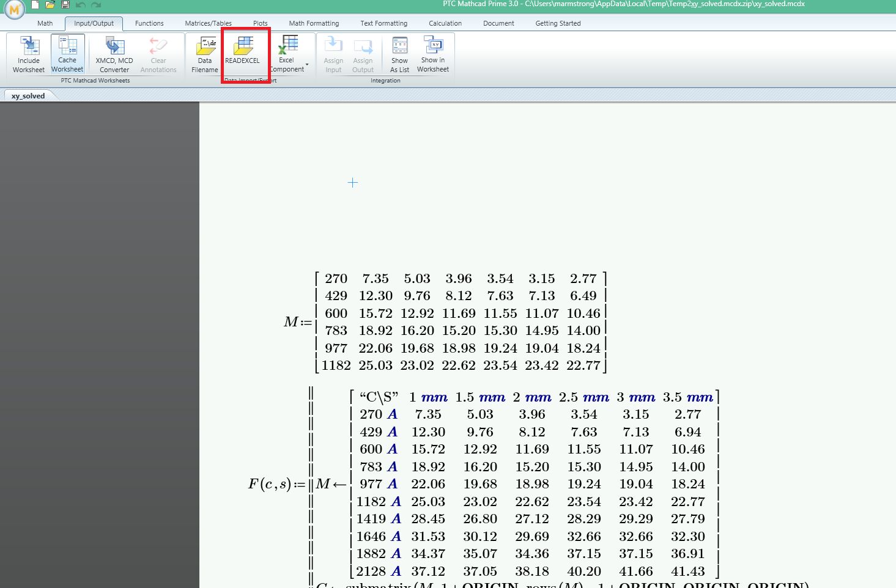896x588 pixels.
Task: Open the Functions ribbon tab
Action: coord(149,23)
